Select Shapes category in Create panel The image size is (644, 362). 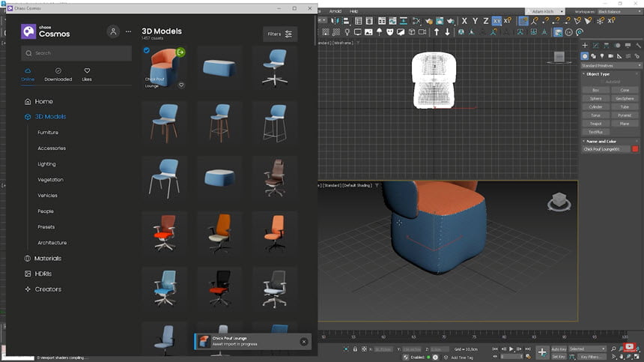594,56
